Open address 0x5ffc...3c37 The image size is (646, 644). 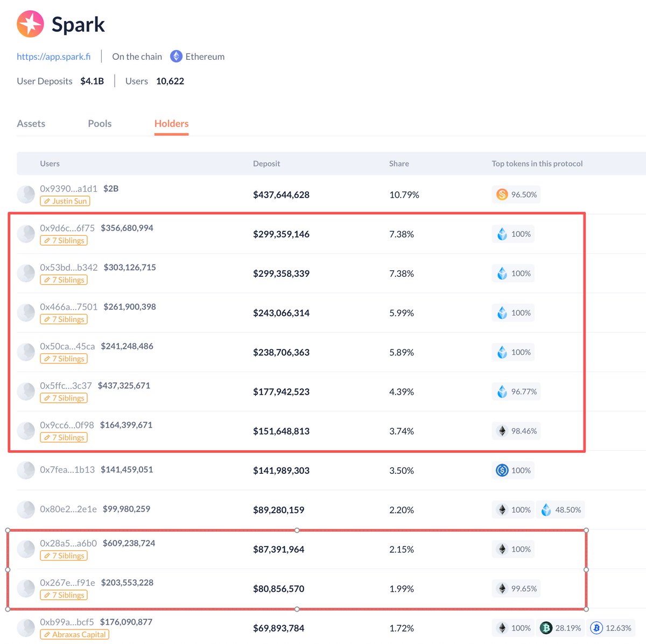[66, 385]
